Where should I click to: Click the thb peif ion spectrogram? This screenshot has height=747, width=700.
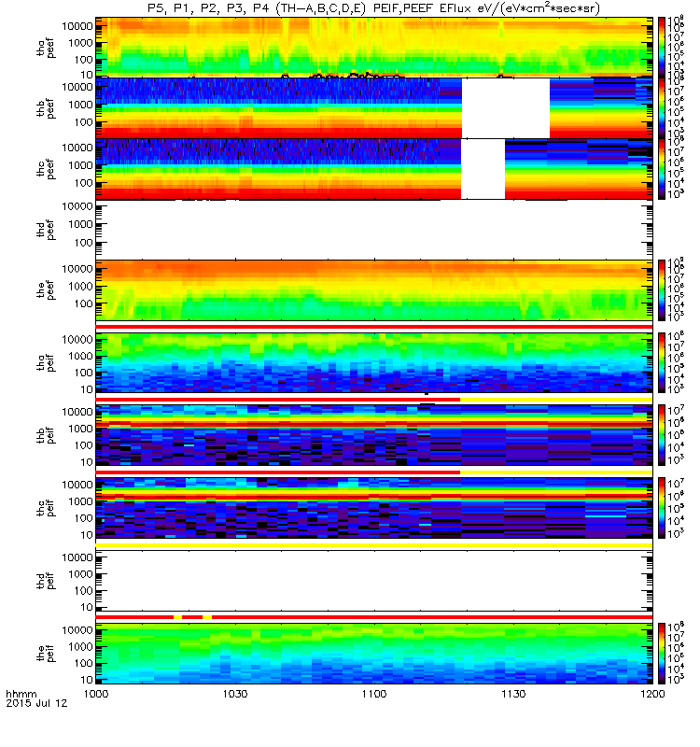(x=374, y=435)
